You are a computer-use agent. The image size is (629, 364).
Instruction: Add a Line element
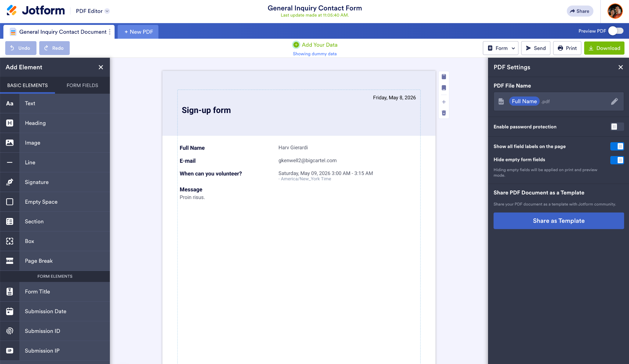pyautogui.click(x=55, y=162)
